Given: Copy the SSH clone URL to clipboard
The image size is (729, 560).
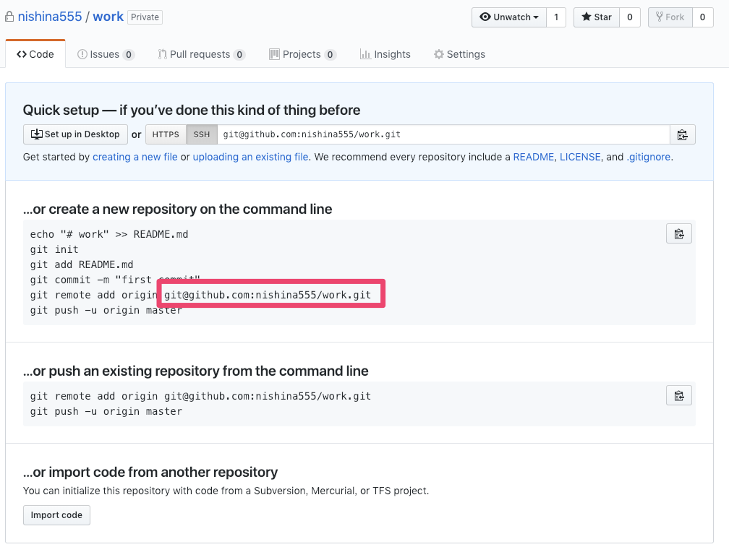Looking at the screenshot, I should click(x=682, y=134).
